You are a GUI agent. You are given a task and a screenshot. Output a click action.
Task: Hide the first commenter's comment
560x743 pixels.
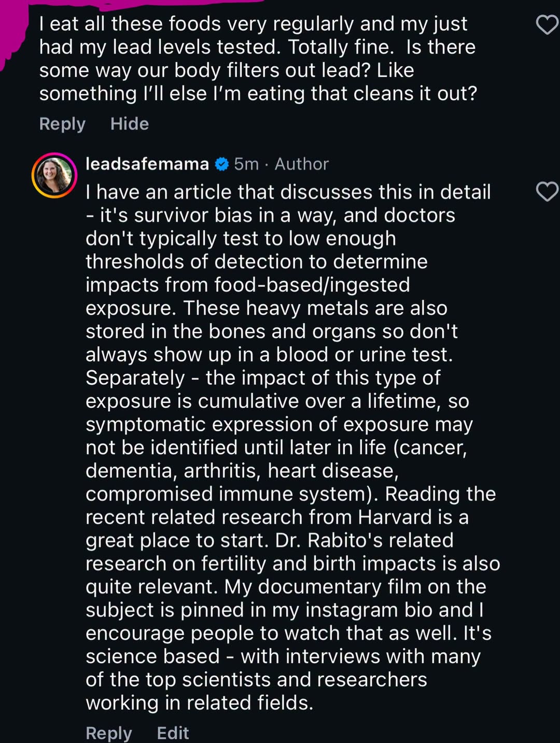[130, 124]
